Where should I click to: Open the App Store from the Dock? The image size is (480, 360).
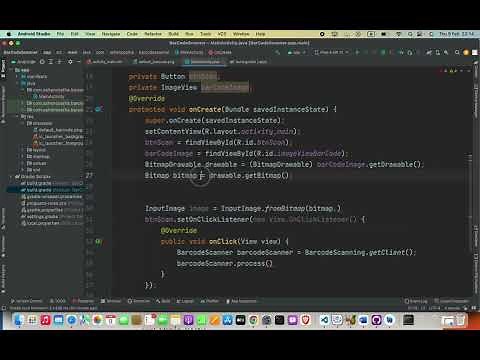[x=227, y=320]
